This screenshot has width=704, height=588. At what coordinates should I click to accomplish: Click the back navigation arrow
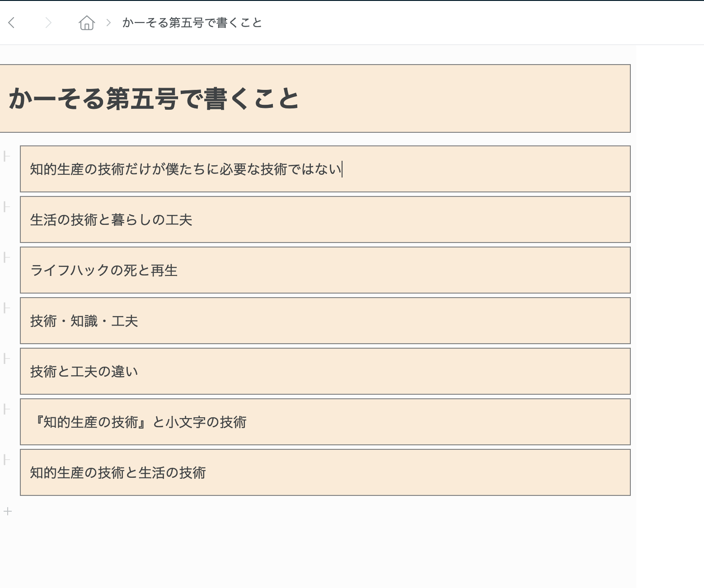11,22
